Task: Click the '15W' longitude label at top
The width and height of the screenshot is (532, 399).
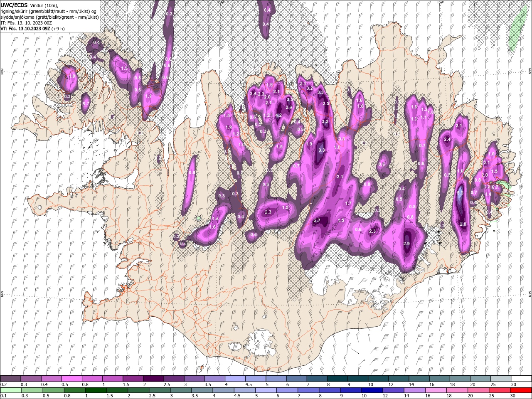Action: click(440, 2)
